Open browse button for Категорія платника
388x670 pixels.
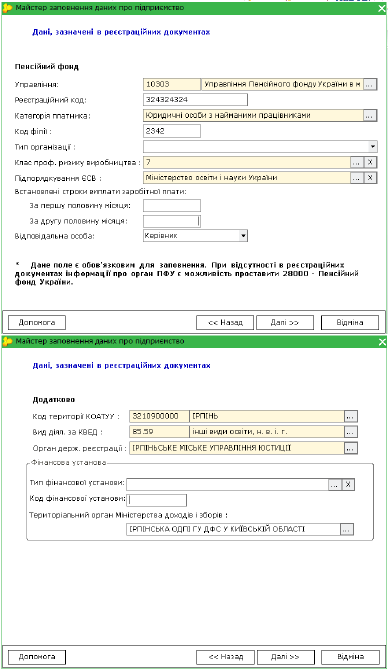[370, 116]
